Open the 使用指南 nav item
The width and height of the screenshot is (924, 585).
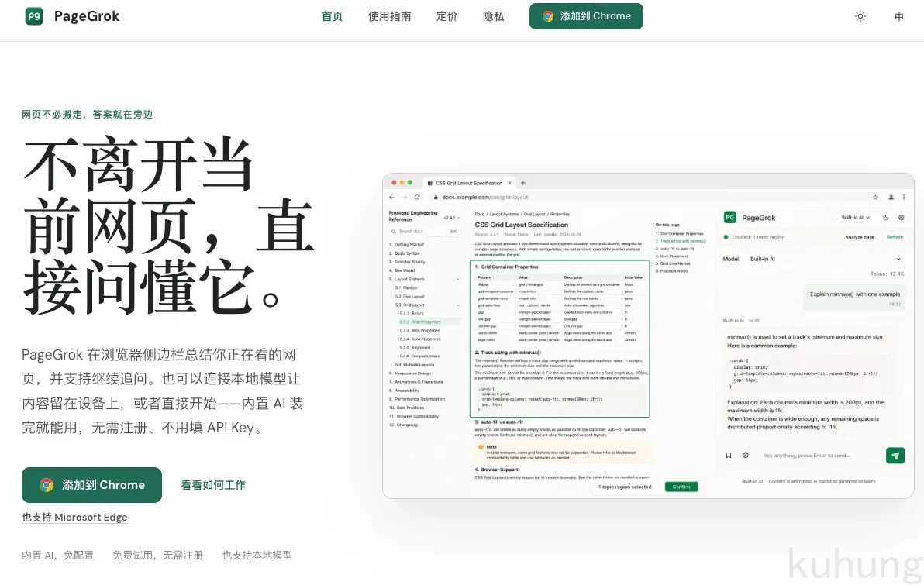[x=389, y=16]
